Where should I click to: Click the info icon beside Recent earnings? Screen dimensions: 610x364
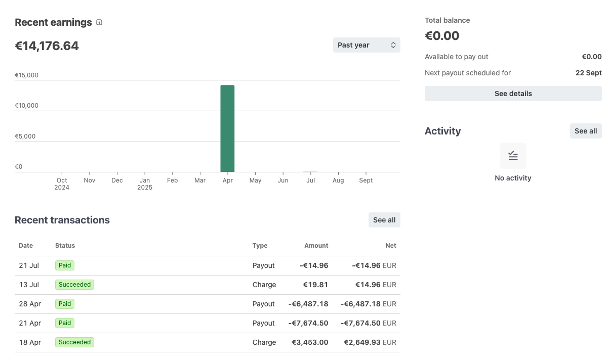point(99,22)
